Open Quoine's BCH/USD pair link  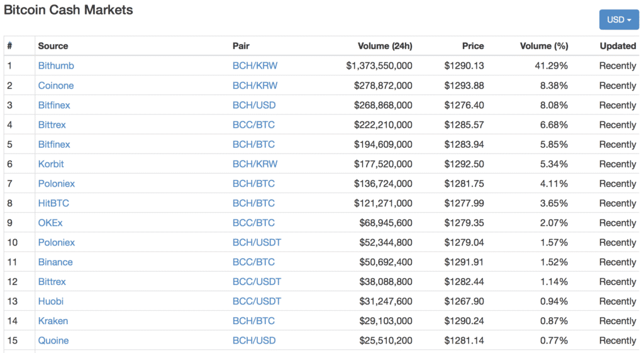254,340
